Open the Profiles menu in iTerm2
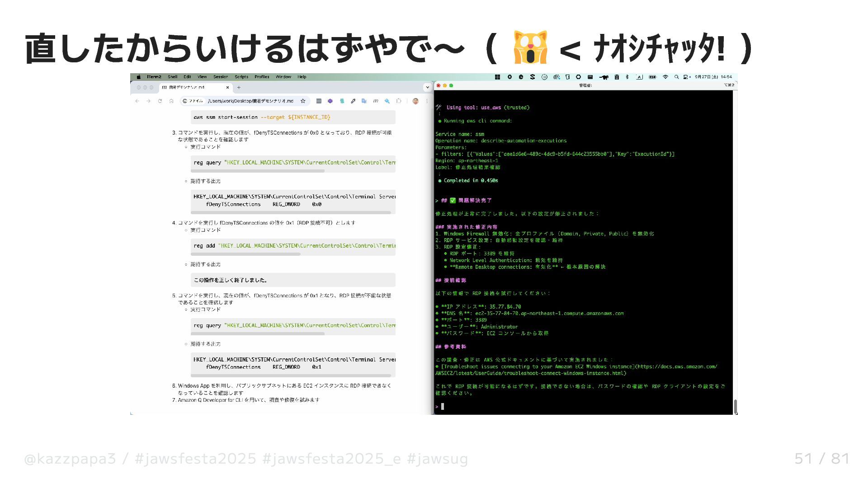This screenshot has width=868, height=488. click(x=262, y=77)
